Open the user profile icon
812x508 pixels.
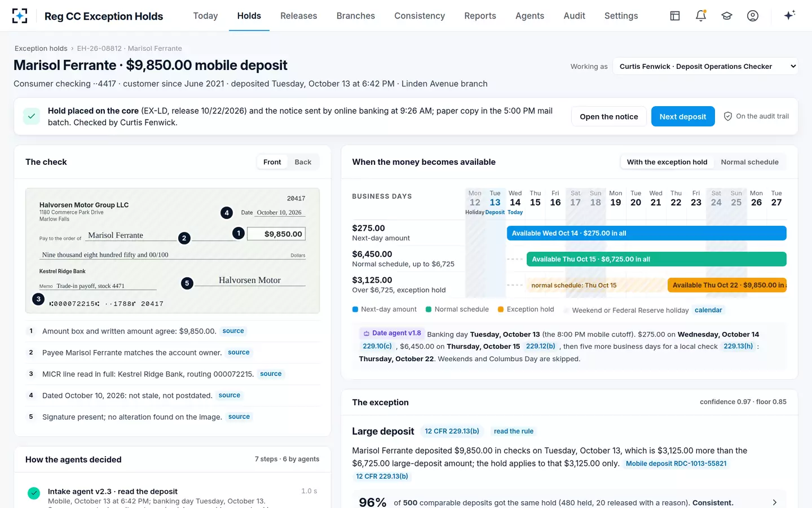click(753, 16)
